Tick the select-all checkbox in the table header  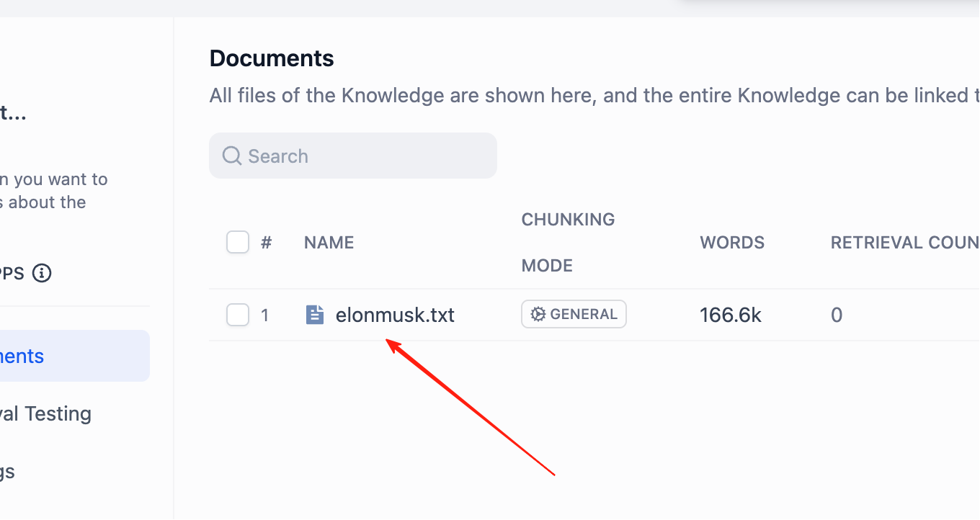(x=238, y=242)
